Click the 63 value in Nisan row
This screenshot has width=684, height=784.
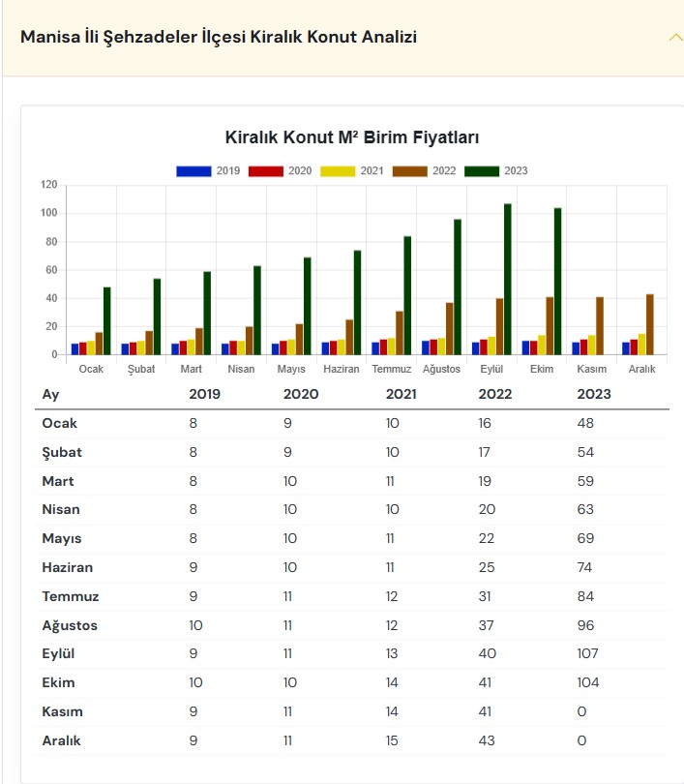(585, 509)
